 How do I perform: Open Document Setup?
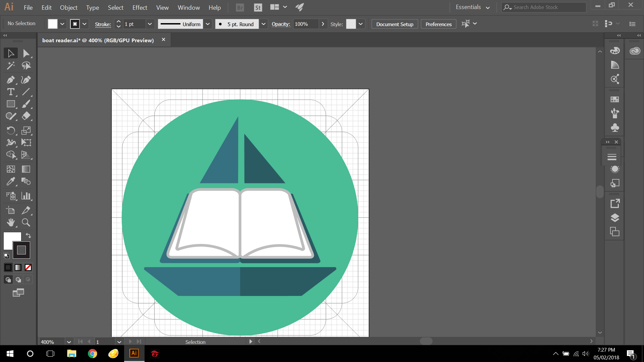(394, 24)
